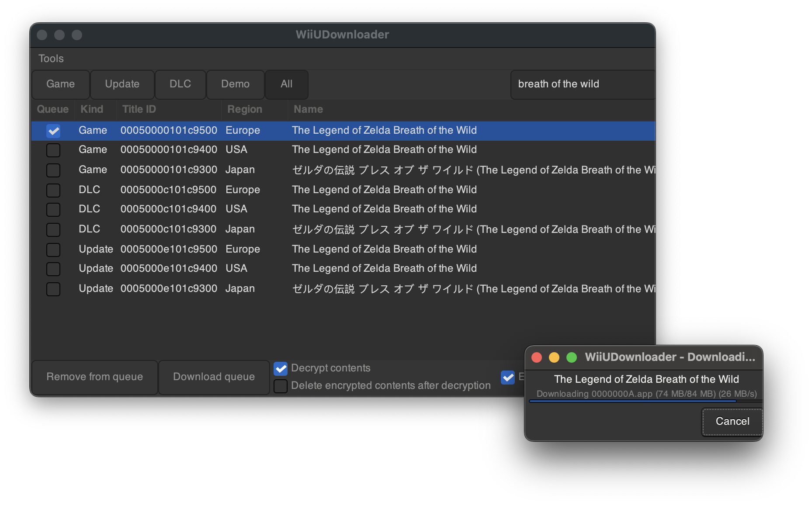The image size is (812, 506).
Task: Click USA region in the DLC row
Action: (236, 209)
